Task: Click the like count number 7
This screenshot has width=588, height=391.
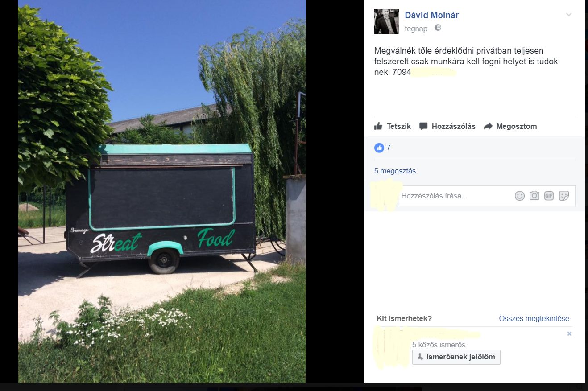Action: pyautogui.click(x=389, y=148)
